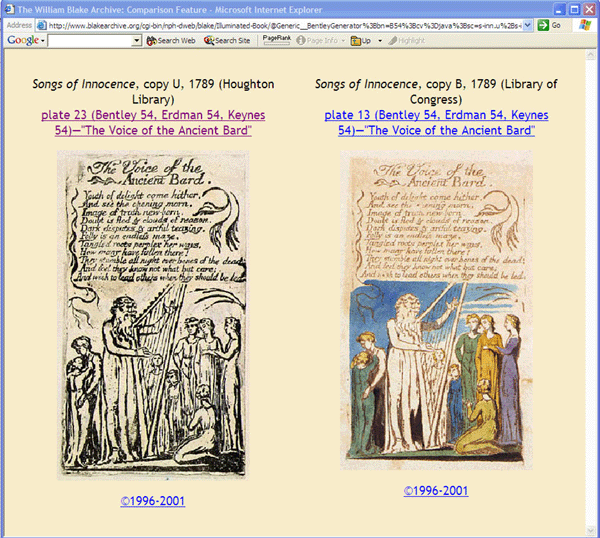
Task: Click the address bar URL field
Action: tap(284, 26)
